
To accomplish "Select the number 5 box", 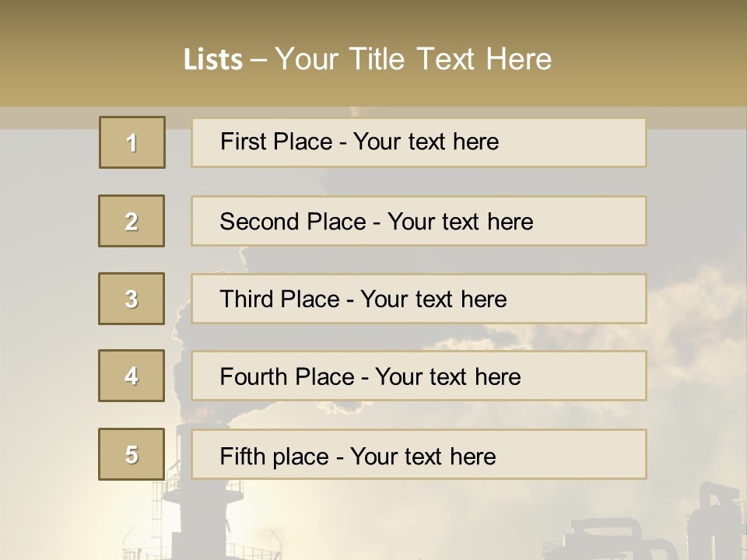I will point(132,454).
